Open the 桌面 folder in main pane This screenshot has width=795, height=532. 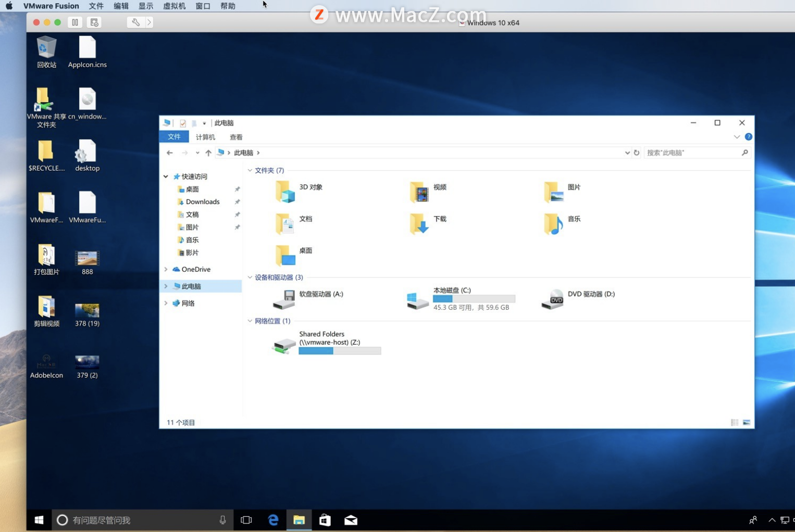coord(294,255)
